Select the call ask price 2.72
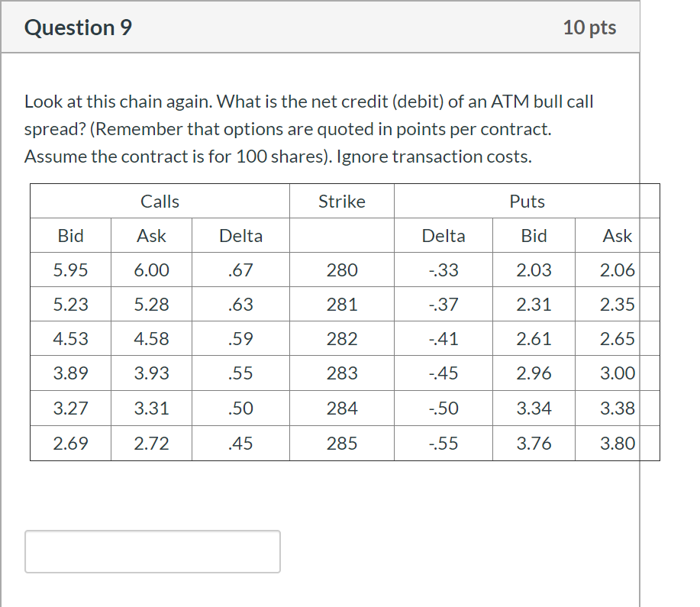This screenshot has width=700, height=607. pyautogui.click(x=151, y=443)
